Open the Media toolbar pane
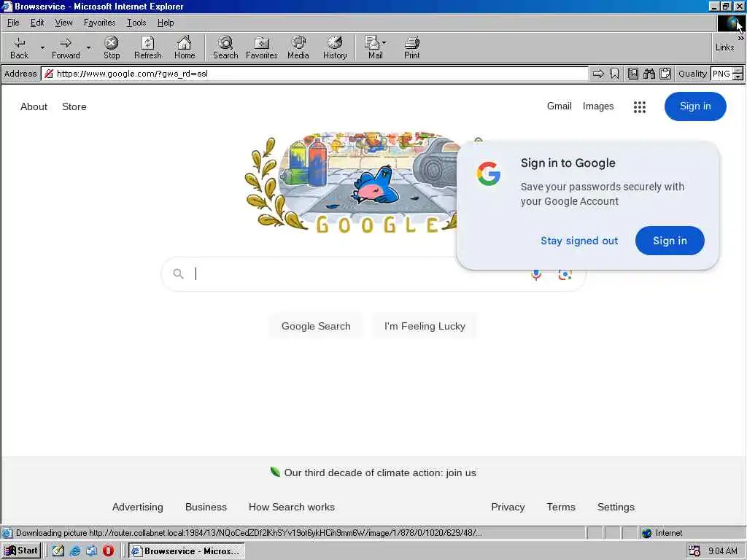747x560 pixels. tap(298, 47)
